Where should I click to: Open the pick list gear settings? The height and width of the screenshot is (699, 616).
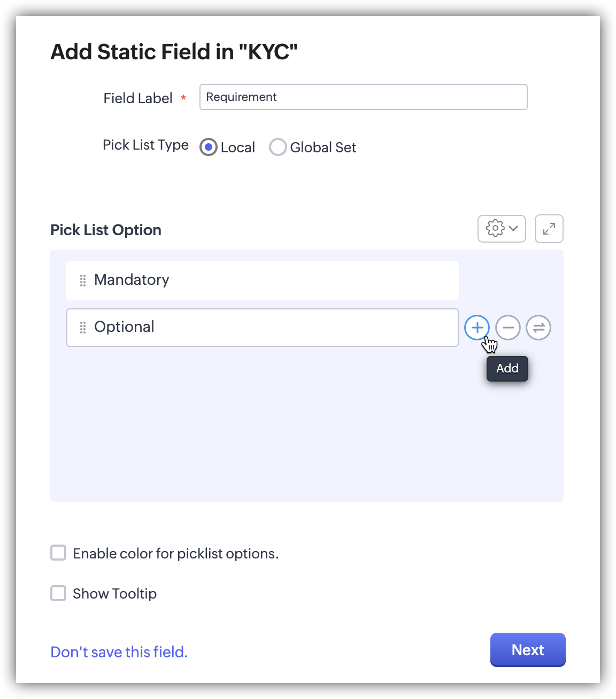[495, 228]
